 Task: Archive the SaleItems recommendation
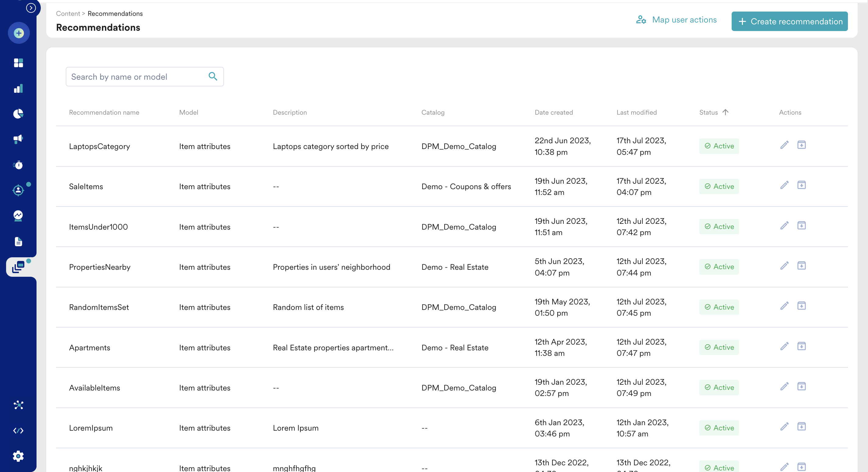click(x=801, y=185)
